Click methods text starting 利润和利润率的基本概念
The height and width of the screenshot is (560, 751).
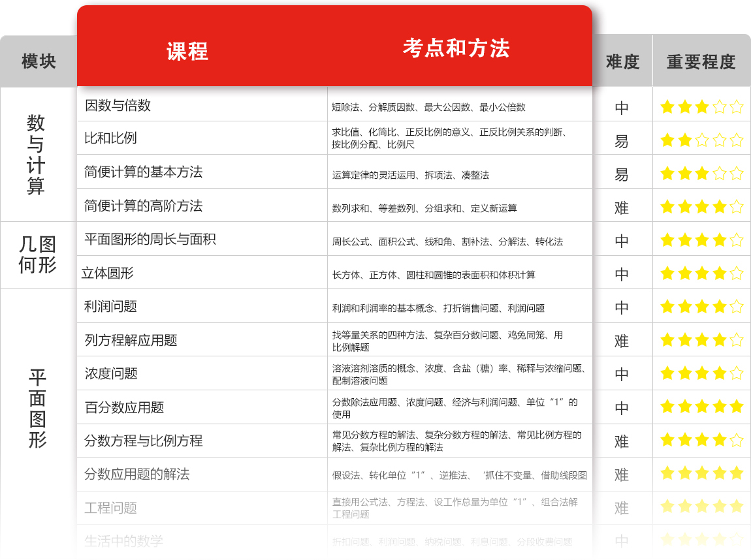(x=438, y=308)
